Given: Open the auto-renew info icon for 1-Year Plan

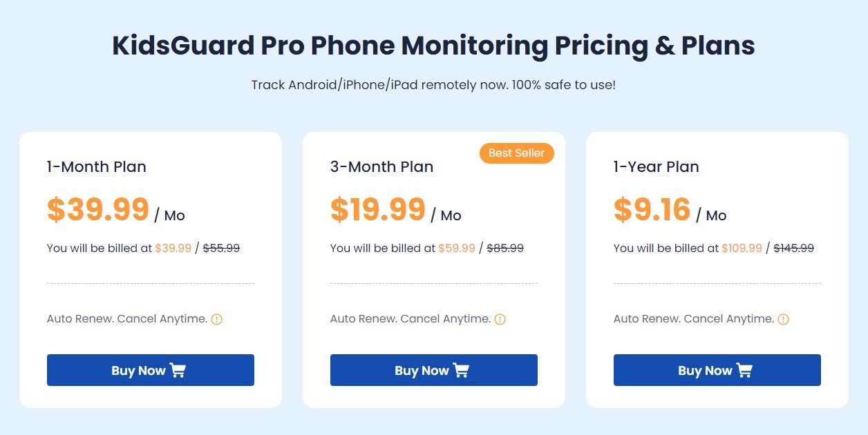Looking at the screenshot, I should (x=783, y=319).
